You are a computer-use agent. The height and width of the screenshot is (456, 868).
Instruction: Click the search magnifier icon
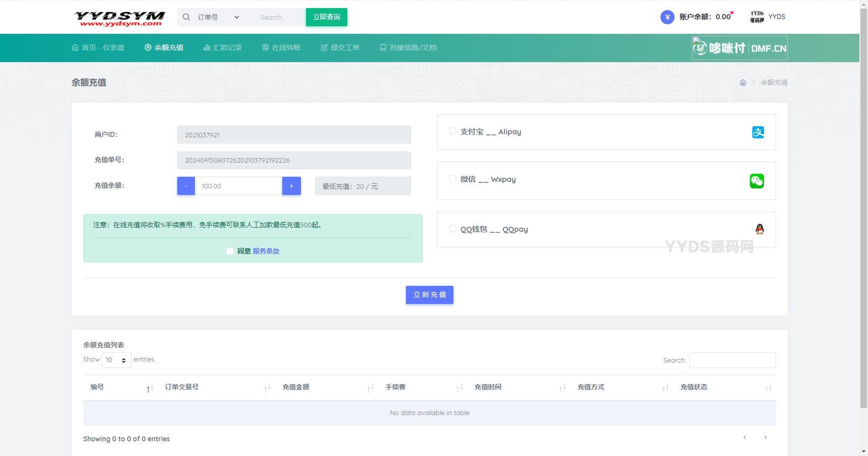click(x=186, y=17)
